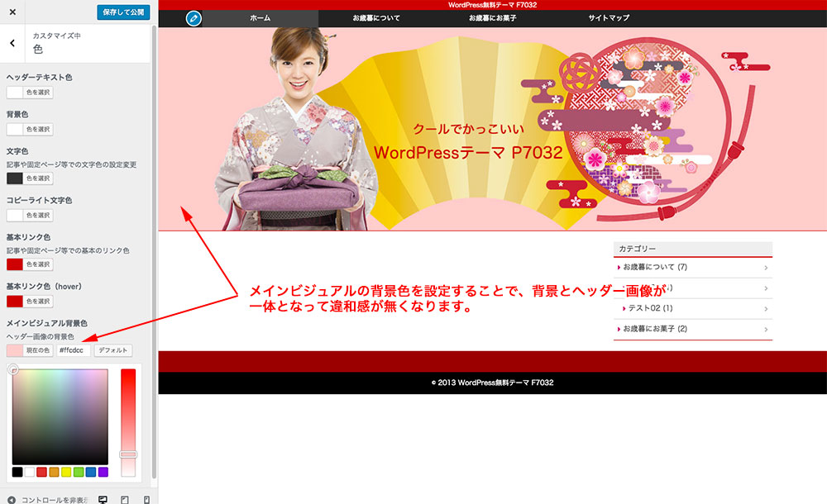Go back using the left chevron arrow
Image resolution: width=827 pixels, height=504 pixels.
click(12, 43)
